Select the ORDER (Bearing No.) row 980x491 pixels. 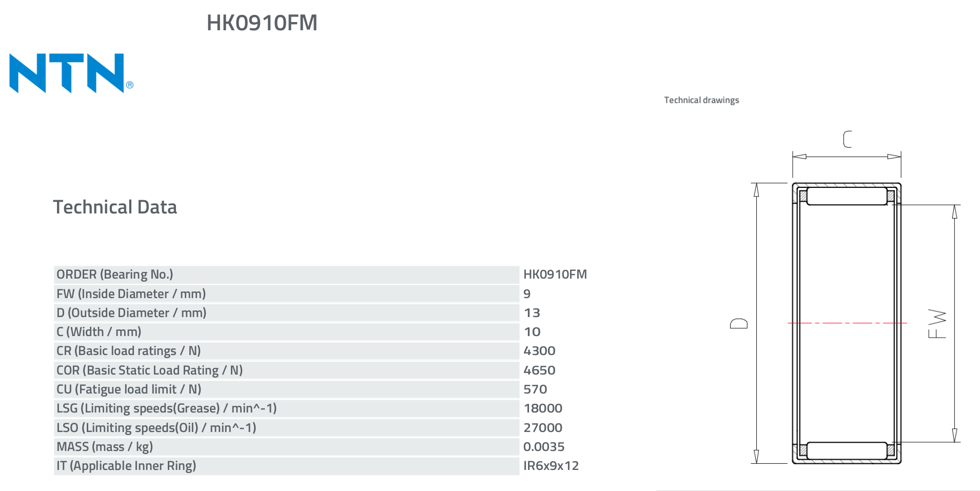click(286, 274)
